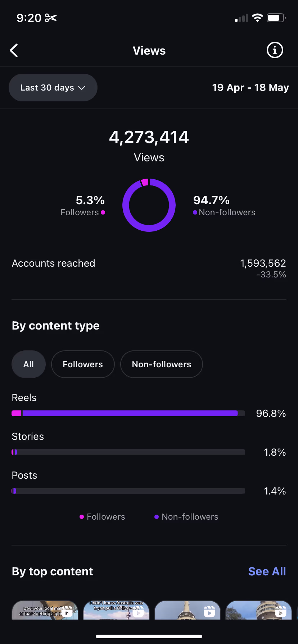Select the Followers content filter
This screenshot has height=644, width=298.
pos(83,364)
